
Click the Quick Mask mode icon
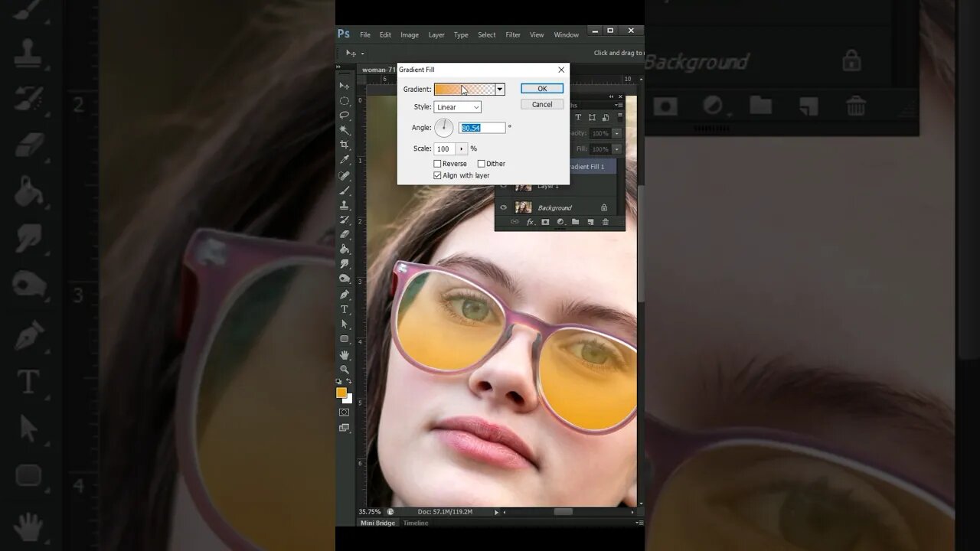point(345,412)
